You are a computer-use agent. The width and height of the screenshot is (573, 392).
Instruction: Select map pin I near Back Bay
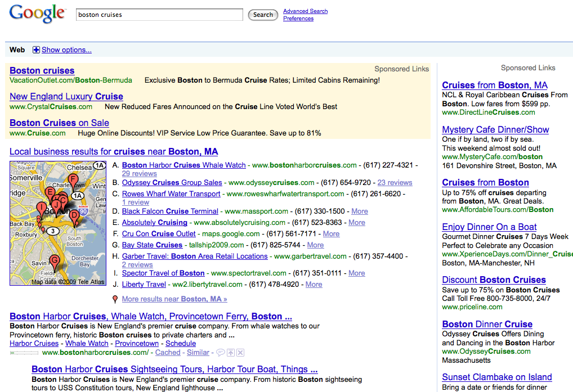tap(42, 210)
